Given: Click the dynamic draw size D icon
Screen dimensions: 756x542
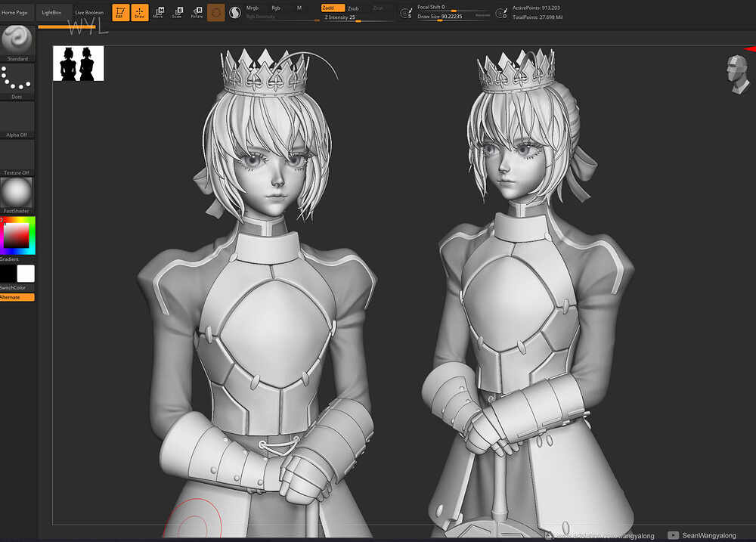Looking at the screenshot, I should tap(501, 13).
